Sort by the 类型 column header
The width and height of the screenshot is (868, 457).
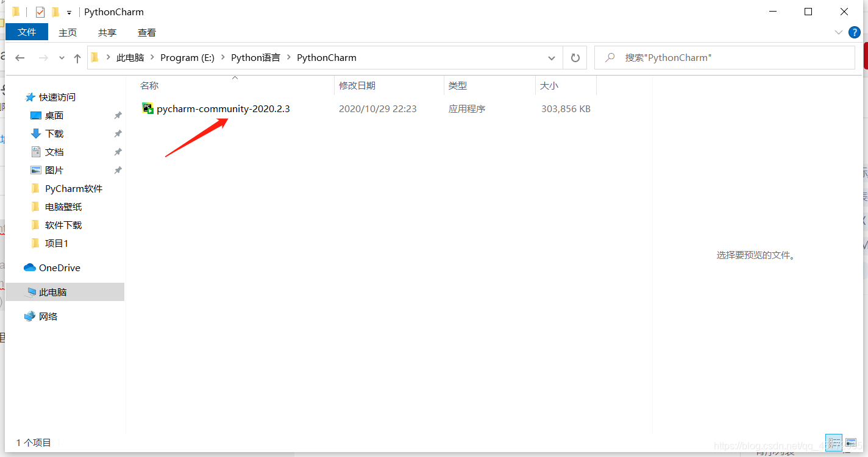point(489,86)
